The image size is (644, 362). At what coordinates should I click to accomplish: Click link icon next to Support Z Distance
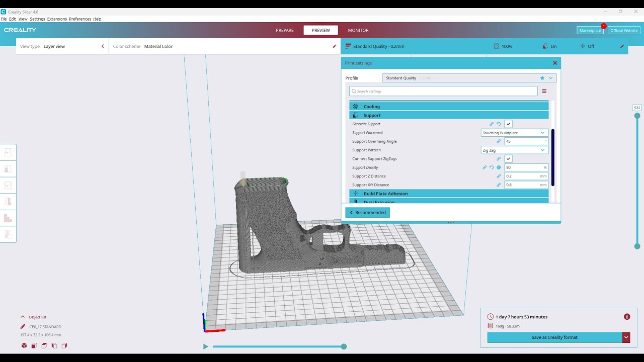(x=499, y=176)
